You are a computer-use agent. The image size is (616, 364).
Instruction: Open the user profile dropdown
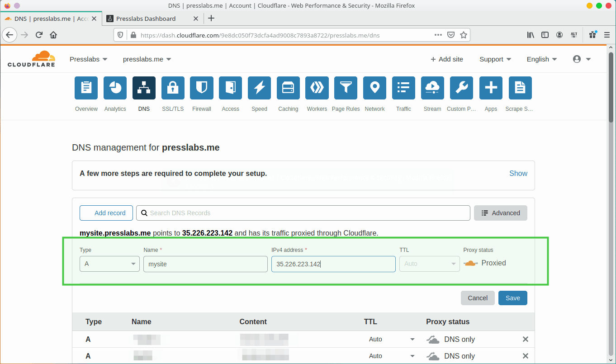pos(582,59)
